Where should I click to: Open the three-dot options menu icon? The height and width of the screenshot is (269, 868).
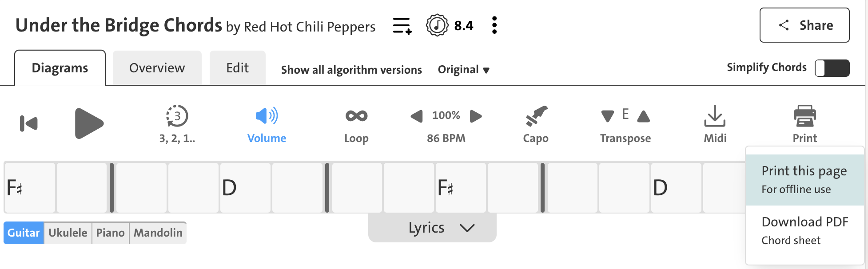click(x=493, y=25)
